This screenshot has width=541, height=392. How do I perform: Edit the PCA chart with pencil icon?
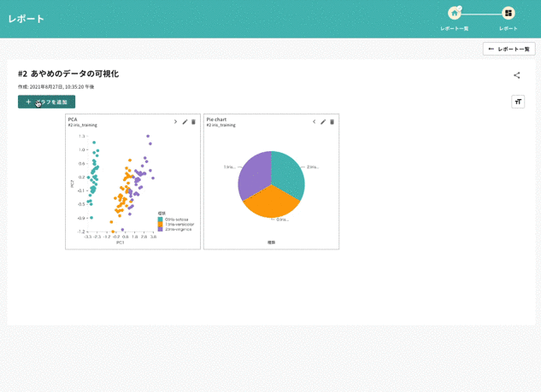185,122
